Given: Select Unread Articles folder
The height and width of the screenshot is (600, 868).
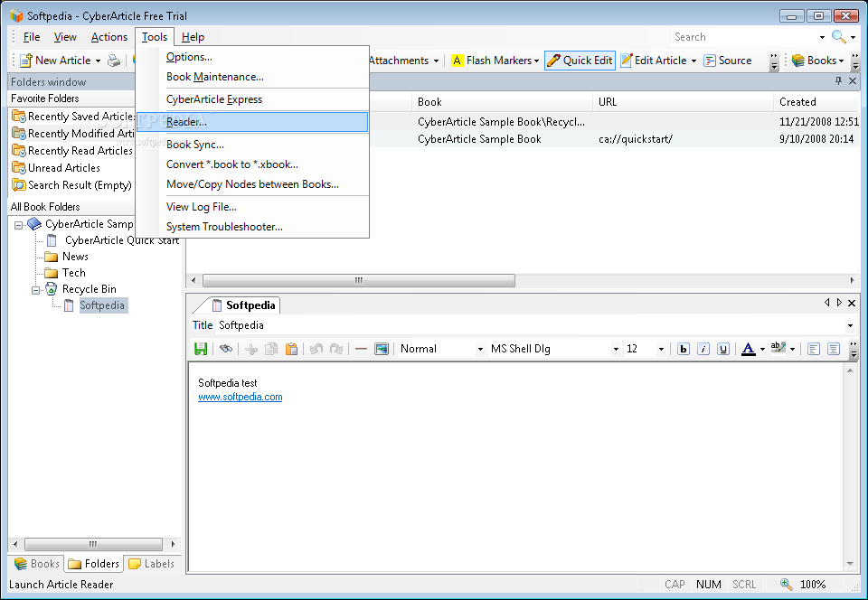Looking at the screenshot, I should click(56, 168).
